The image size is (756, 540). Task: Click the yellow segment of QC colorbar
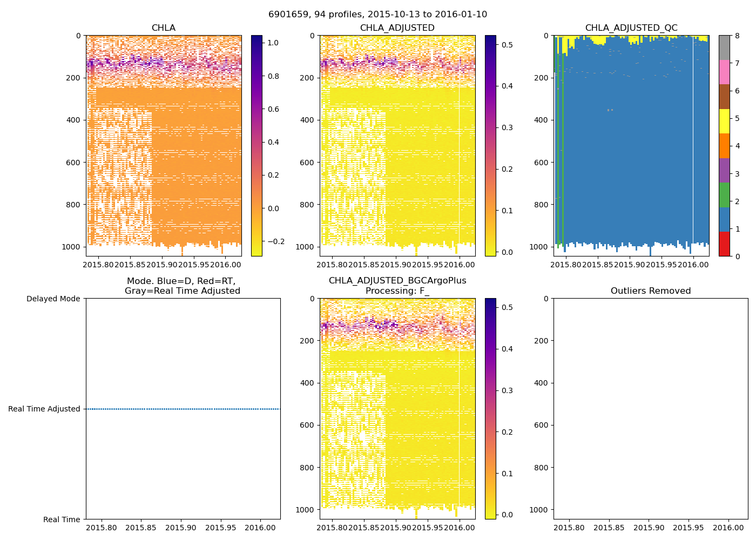[x=724, y=121]
